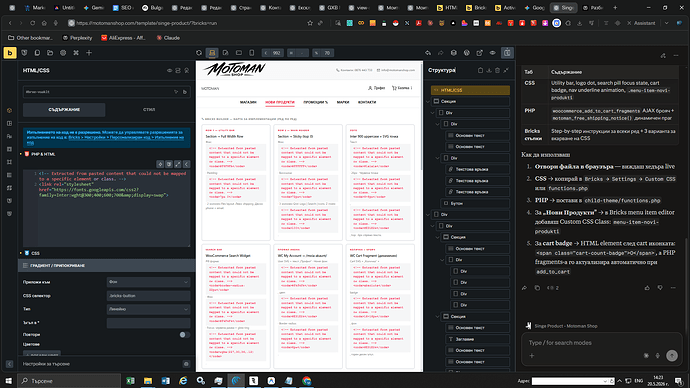Click the expand-editor icon above code box
Image resolution: width=690 pixels, height=388 pixels.
click(x=178, y=164)
